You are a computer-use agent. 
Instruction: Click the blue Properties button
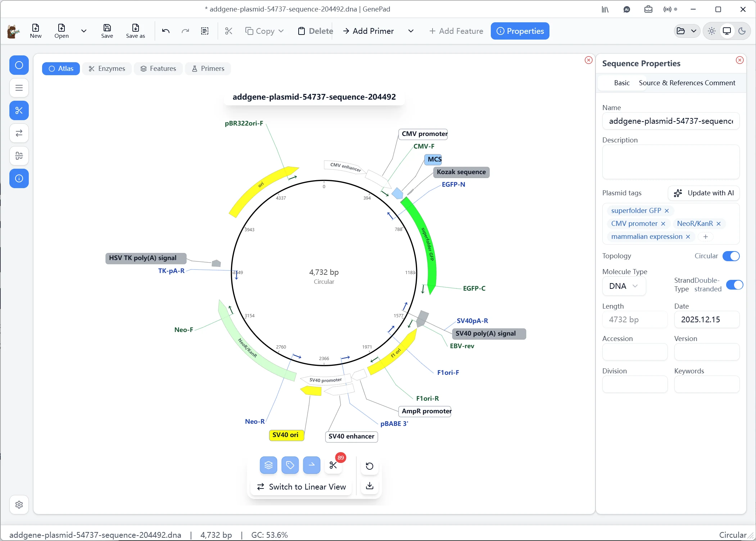(x=520, y=31)
